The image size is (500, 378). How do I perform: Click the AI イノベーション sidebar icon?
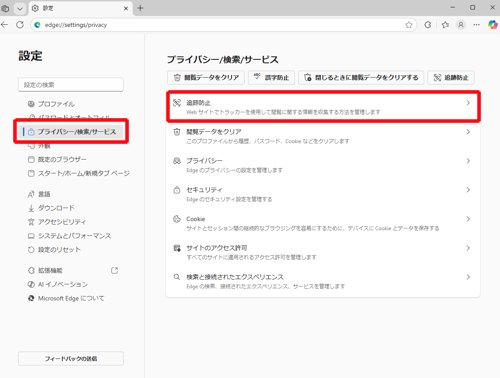(31, 284)
